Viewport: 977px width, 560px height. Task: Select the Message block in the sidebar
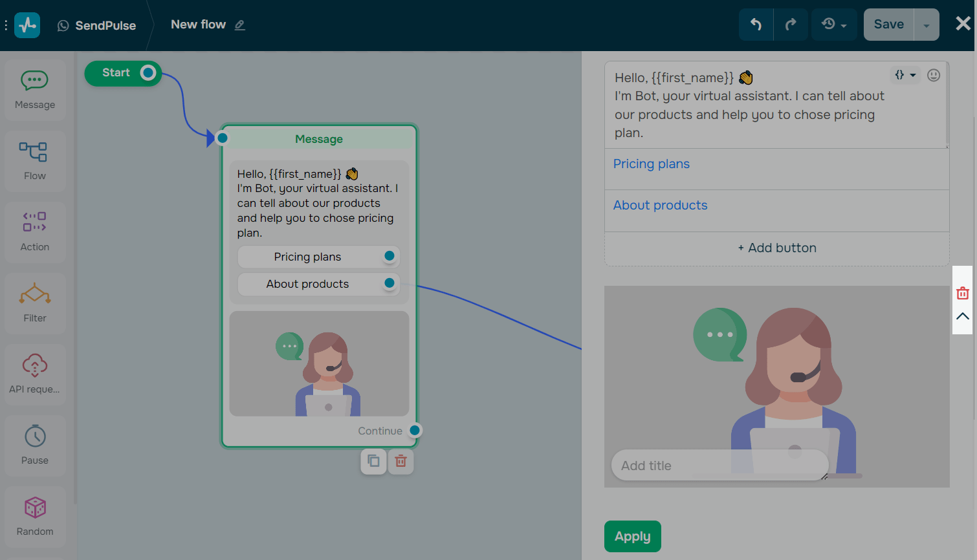click(34, 89)
